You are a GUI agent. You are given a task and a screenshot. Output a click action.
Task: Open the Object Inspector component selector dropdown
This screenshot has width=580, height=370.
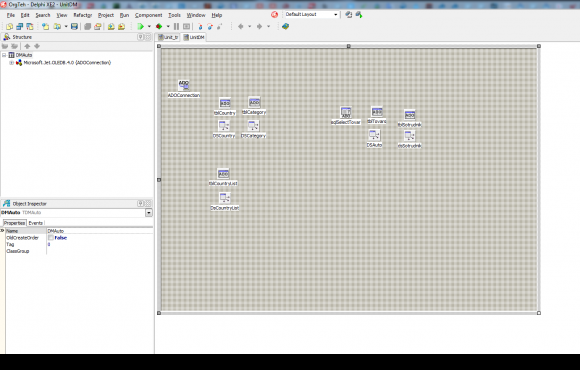coord(148,212)
